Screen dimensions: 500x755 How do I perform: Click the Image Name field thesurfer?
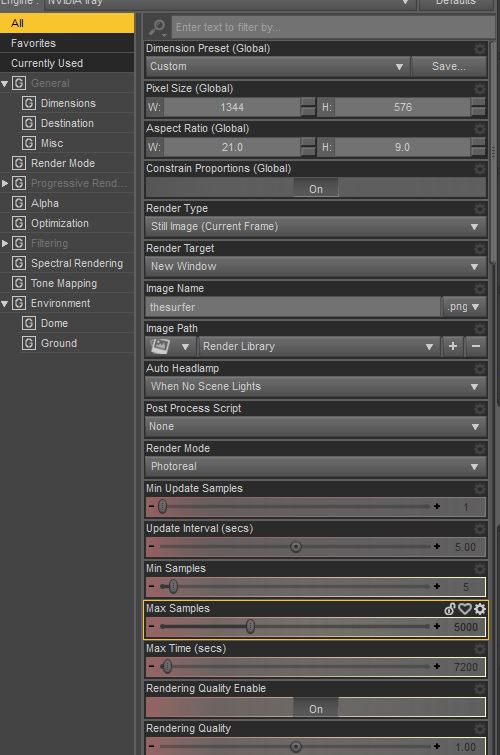tap(293, 307)
